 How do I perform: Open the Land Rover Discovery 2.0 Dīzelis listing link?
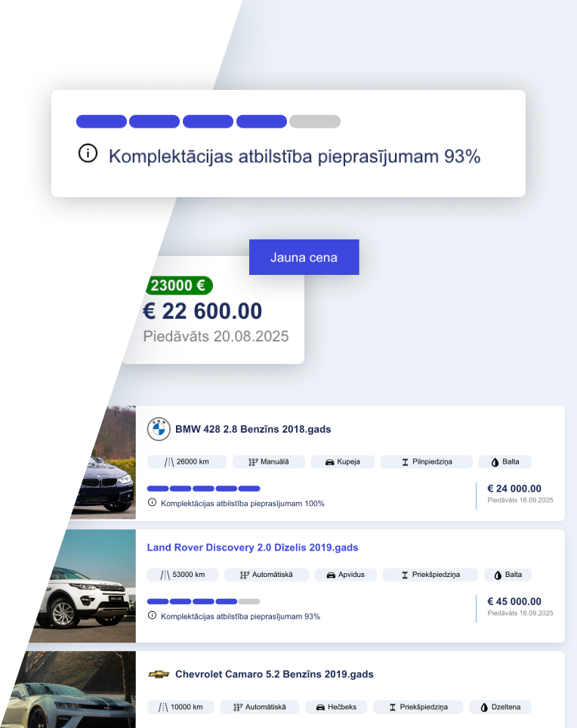click(x=252, y=548)
